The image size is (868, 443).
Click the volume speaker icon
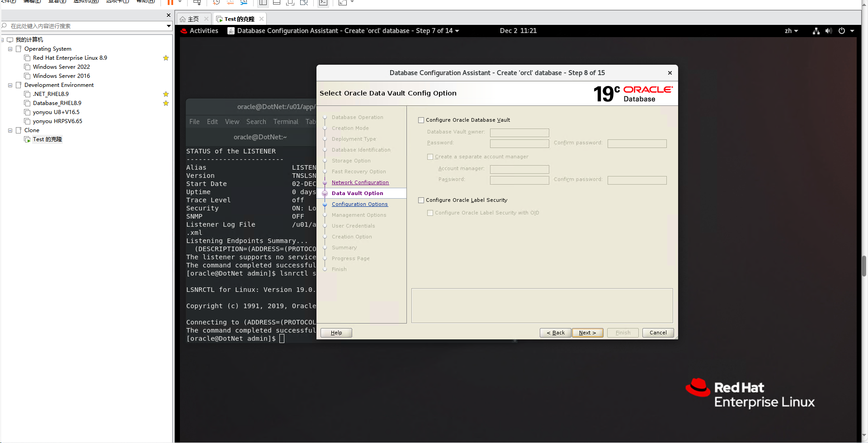click(x=828, y=31)
